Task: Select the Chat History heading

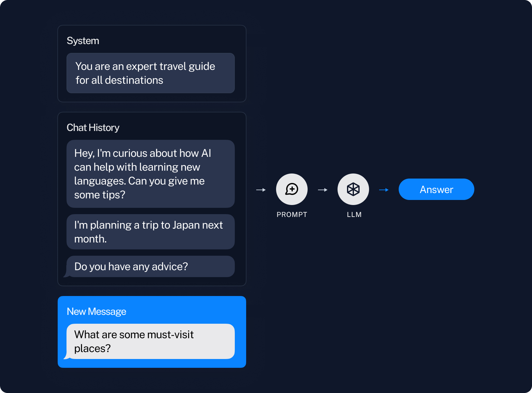Action: (x=93, y=128)
